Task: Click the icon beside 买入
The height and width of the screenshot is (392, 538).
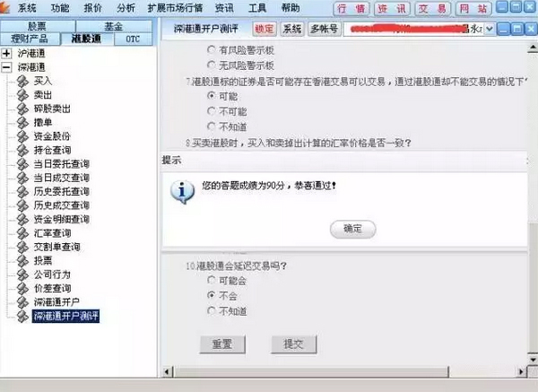Action: click(x=22, y=81)
